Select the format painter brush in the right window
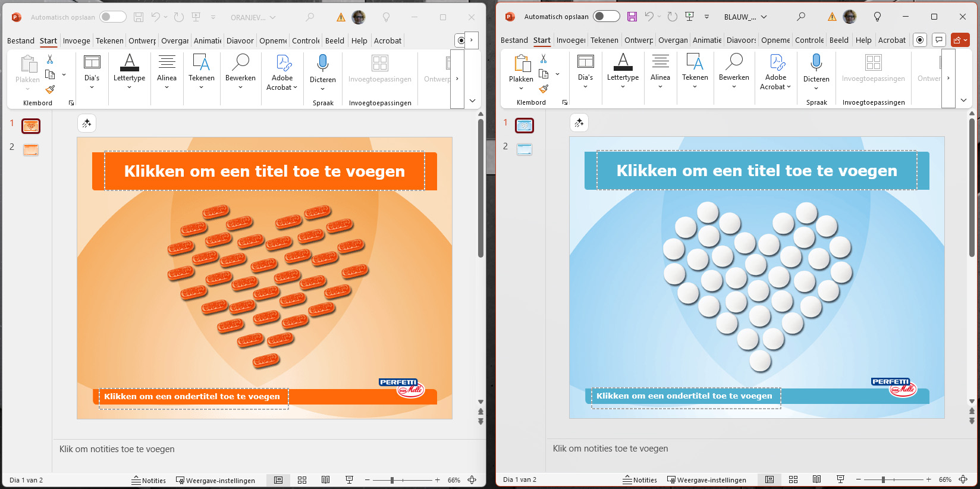The image size is (980, 489). pyautogui.click(x=544, y=89)
